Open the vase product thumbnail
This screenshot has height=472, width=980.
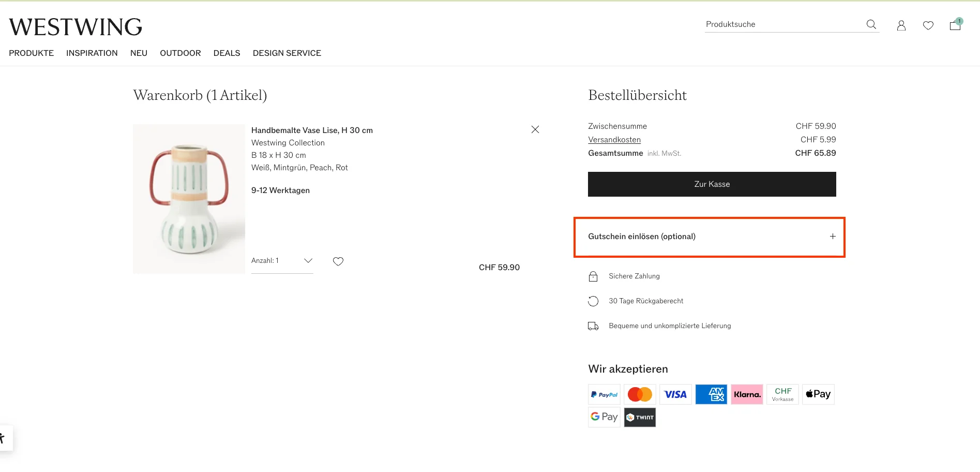[x=189, y=199]
